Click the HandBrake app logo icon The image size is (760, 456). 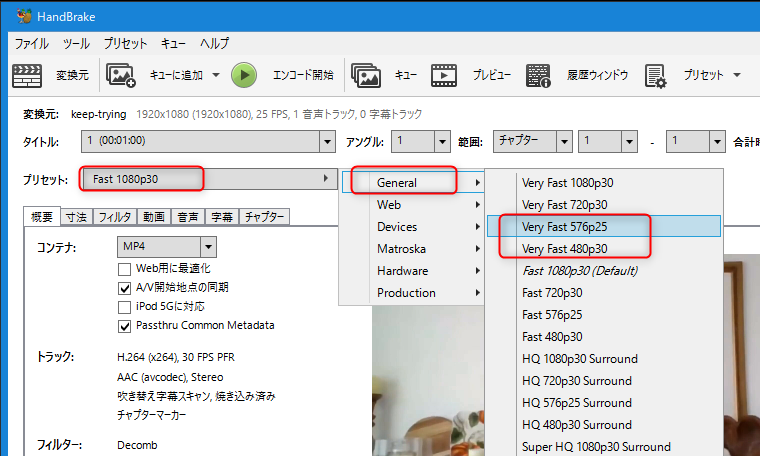23,15
